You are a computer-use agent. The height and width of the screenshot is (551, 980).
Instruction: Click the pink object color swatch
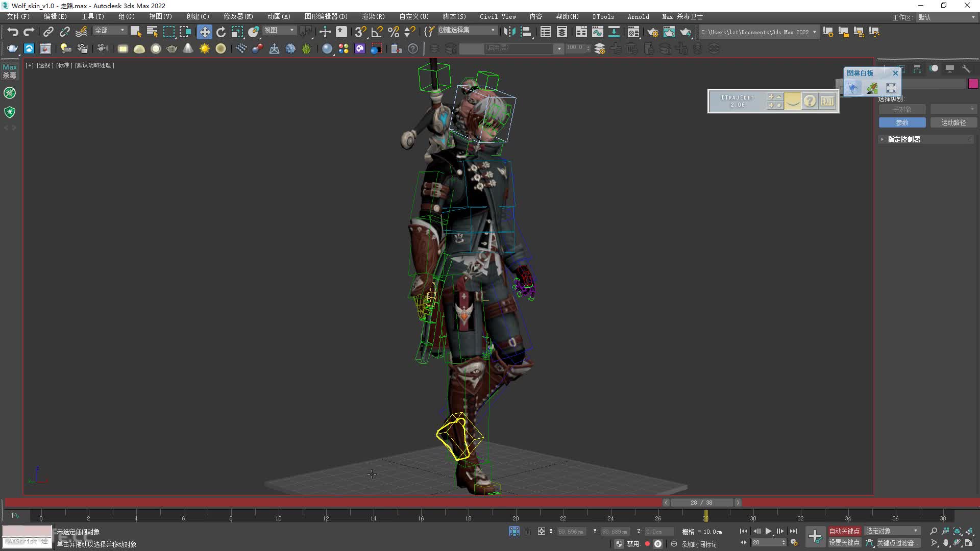973,84
